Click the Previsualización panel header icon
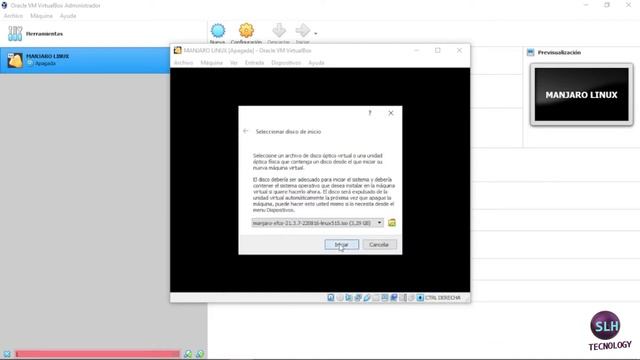Screen dimensions: 640x360 pyautogui.click(x=530, y=52)
